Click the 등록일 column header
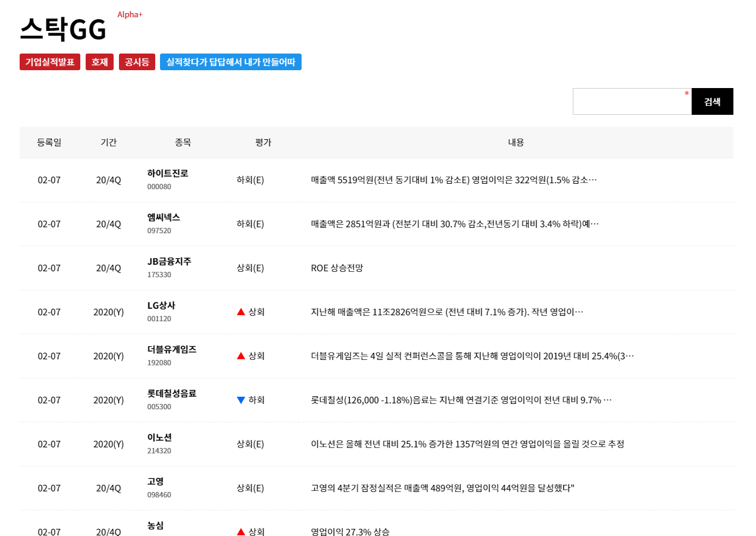 pos(49,142)
